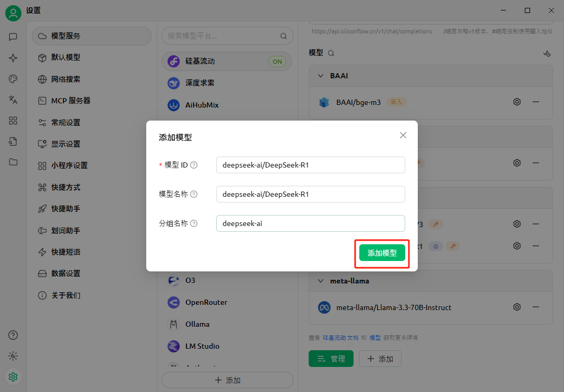Click the 分组名称 input field

[310, 223]
